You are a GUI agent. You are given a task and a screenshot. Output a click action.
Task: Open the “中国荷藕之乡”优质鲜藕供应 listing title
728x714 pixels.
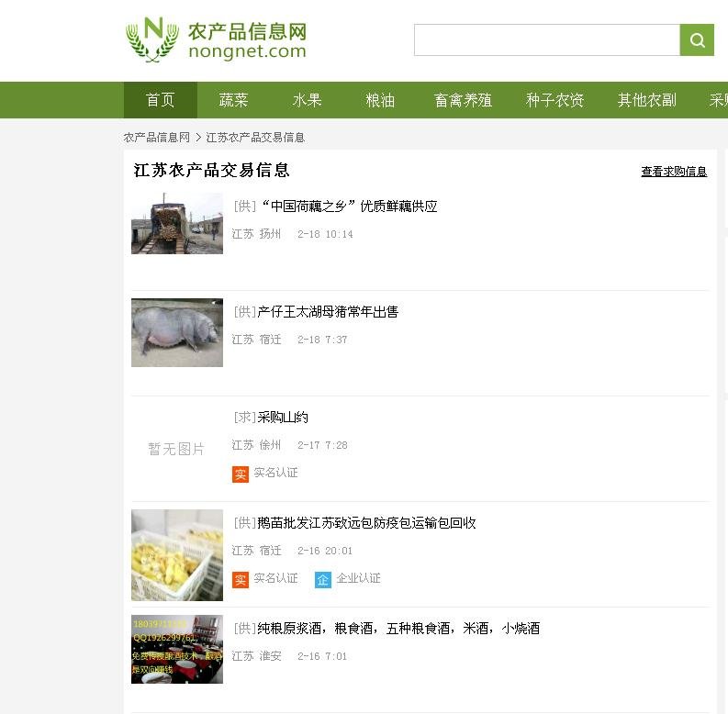coord(347,206)
